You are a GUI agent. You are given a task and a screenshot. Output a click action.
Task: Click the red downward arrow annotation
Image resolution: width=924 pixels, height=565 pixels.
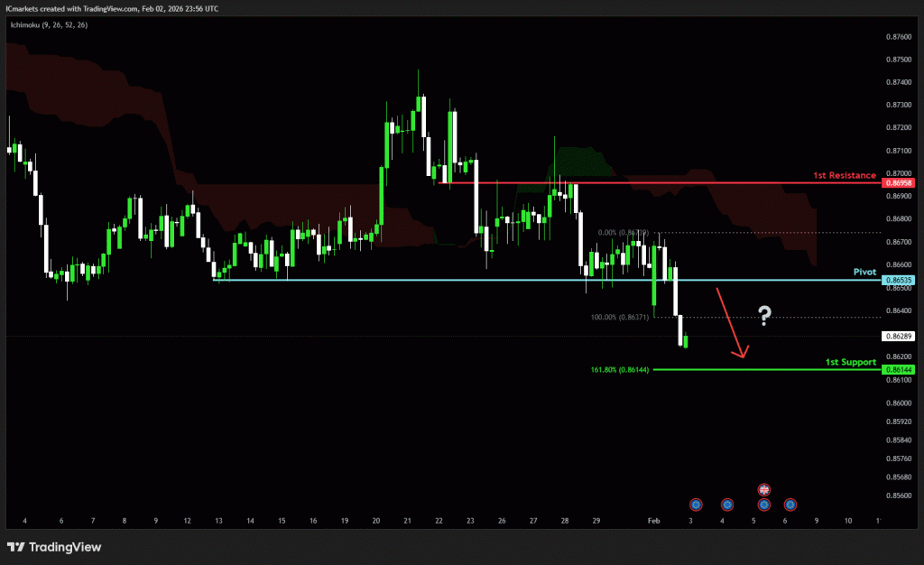click(x=730, y=323)
